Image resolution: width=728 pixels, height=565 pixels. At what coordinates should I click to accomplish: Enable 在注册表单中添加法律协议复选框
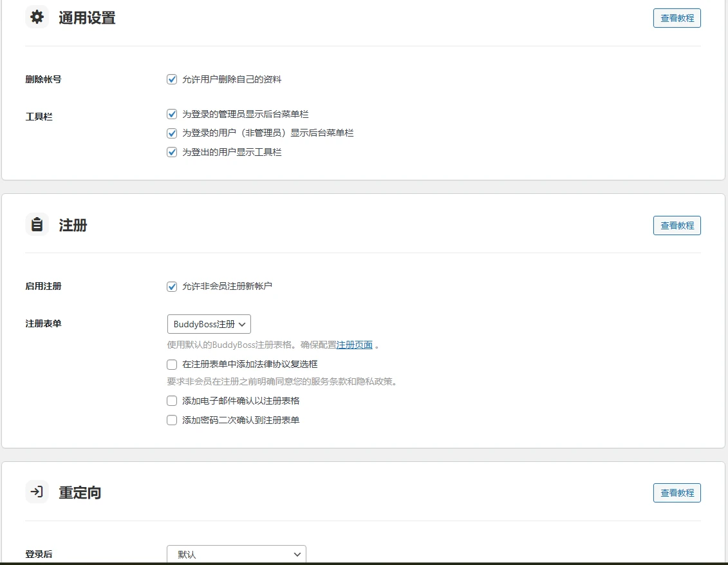point(172,364)
